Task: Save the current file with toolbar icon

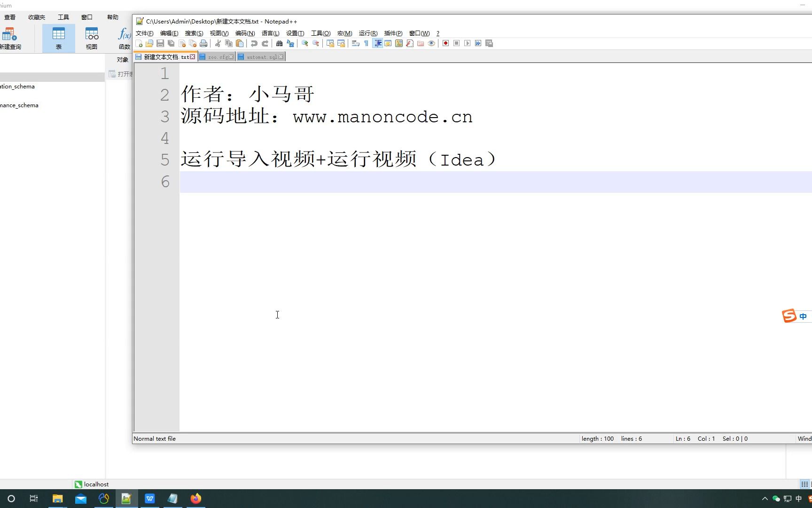Action: (x=160, y=43)
